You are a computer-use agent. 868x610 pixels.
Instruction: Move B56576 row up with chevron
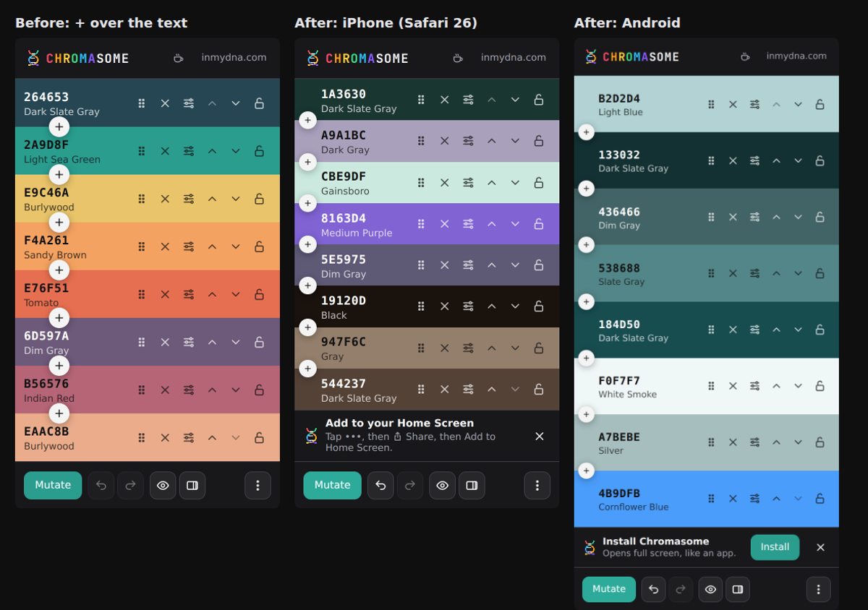pyautogui.click(x=212, y=390)
